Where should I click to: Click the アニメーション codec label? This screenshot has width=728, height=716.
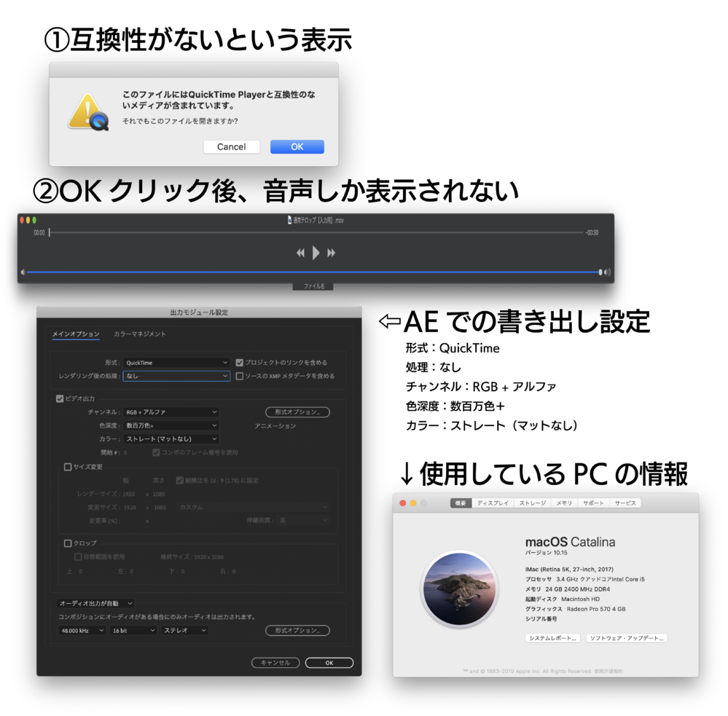[275, 426]
